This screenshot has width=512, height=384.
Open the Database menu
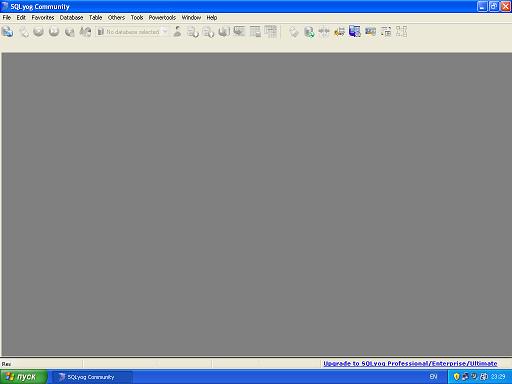(71, 18)
